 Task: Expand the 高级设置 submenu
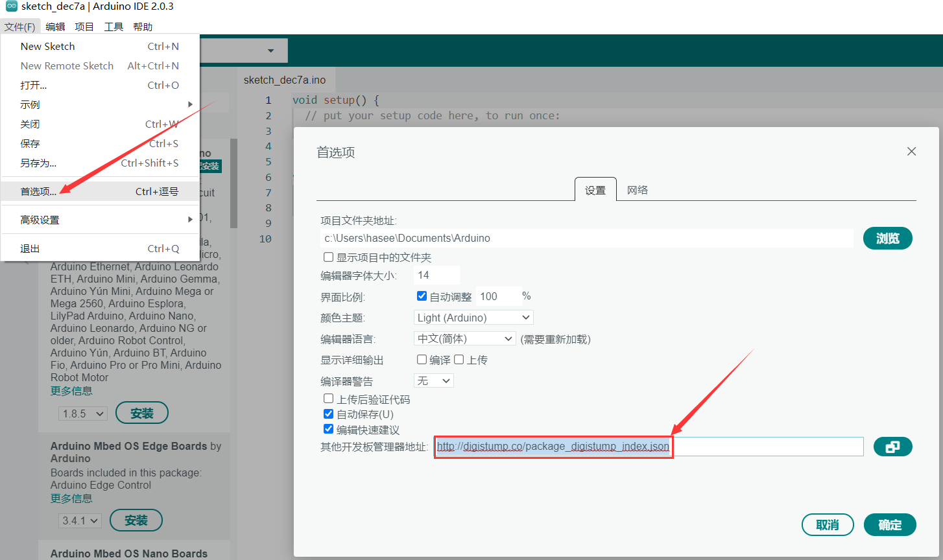(x=100, y=220)
